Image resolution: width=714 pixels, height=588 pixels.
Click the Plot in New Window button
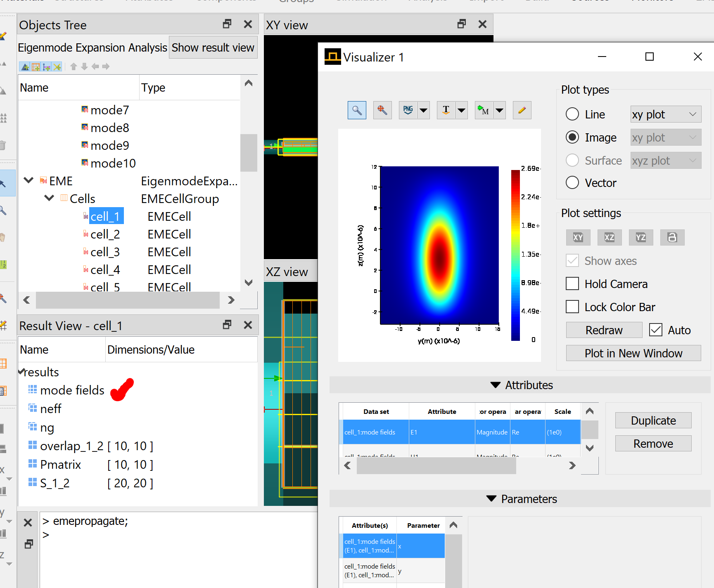point(633,353)
